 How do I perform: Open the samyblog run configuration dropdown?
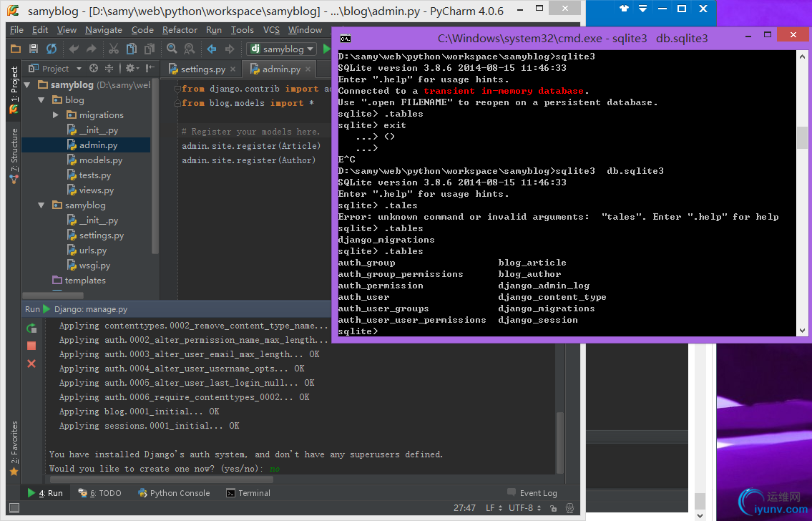point(282,49)
